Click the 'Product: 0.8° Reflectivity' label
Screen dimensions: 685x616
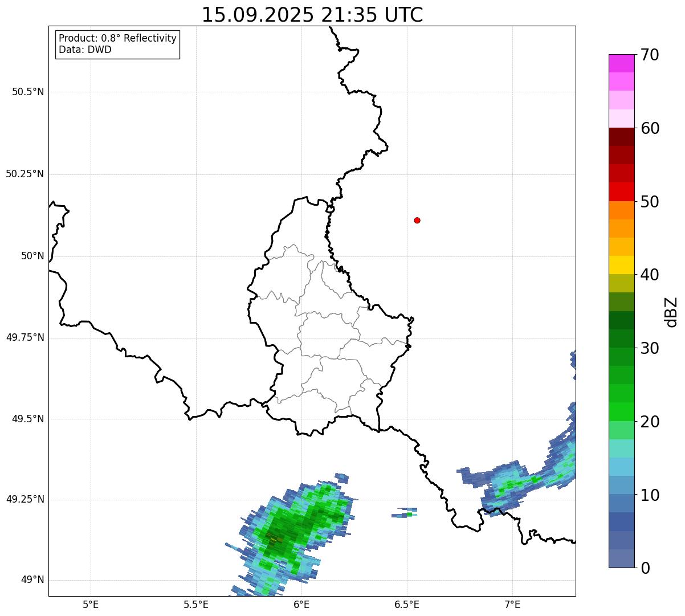118,38
